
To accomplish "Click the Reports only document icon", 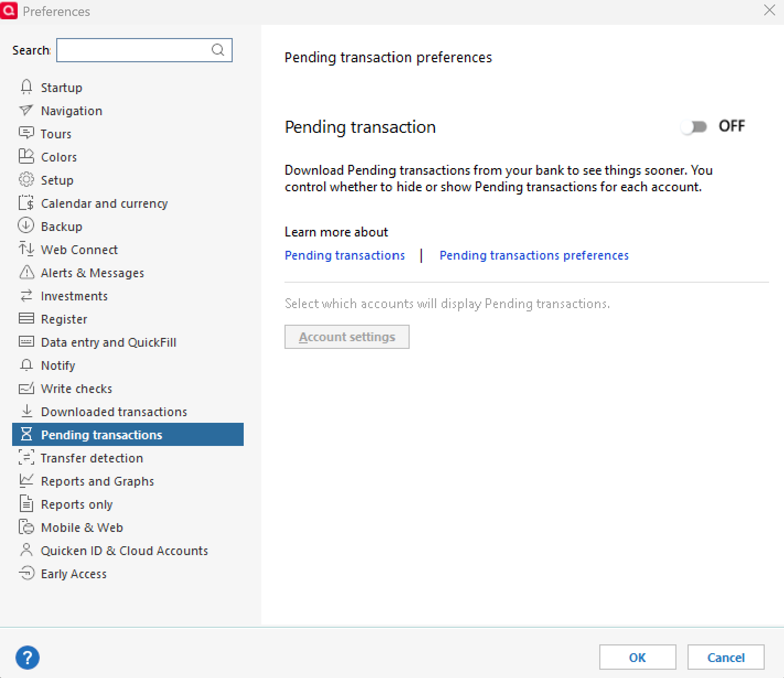I will click(x=26, y=503).
